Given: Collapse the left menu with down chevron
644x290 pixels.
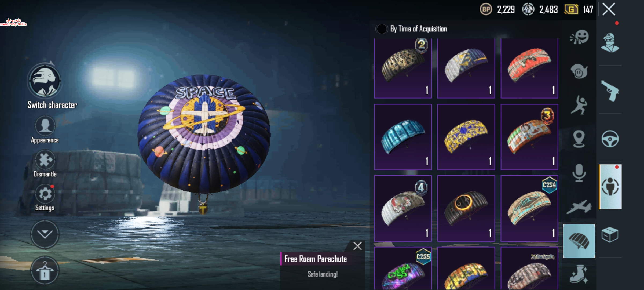Looking at the screenshot, I should point(45,234).
